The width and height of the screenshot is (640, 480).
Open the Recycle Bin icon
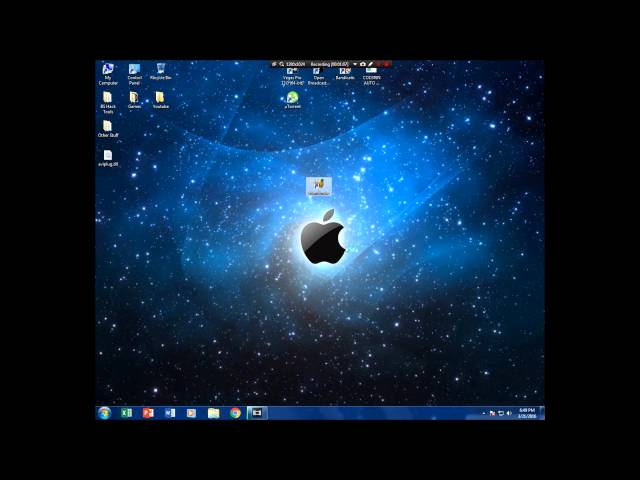coord(160,71)
